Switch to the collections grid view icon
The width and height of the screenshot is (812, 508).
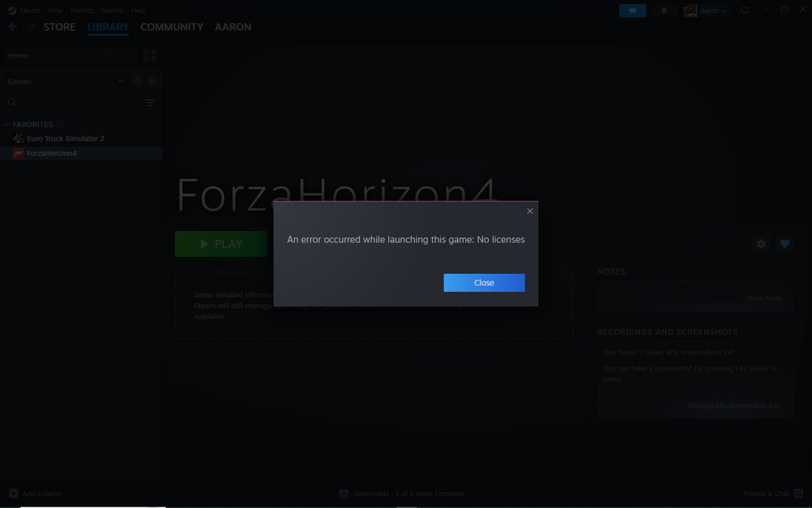149,55
